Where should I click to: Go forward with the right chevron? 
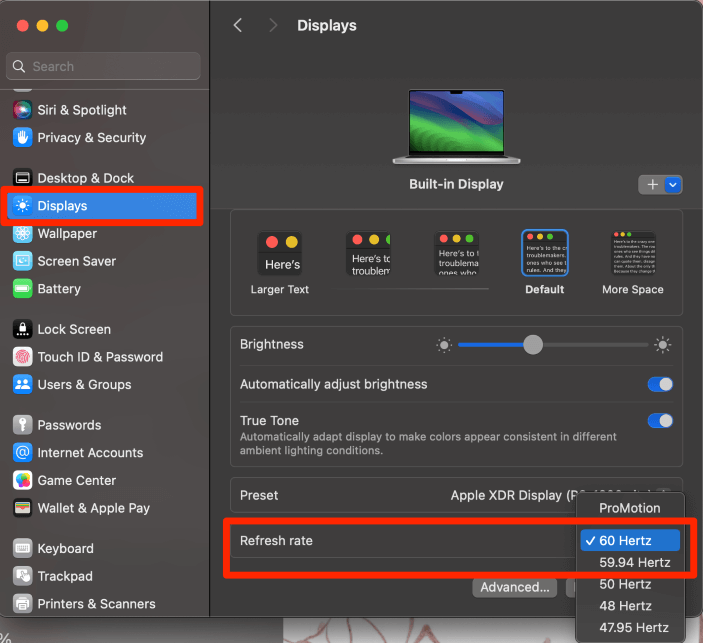coord(273,26)
